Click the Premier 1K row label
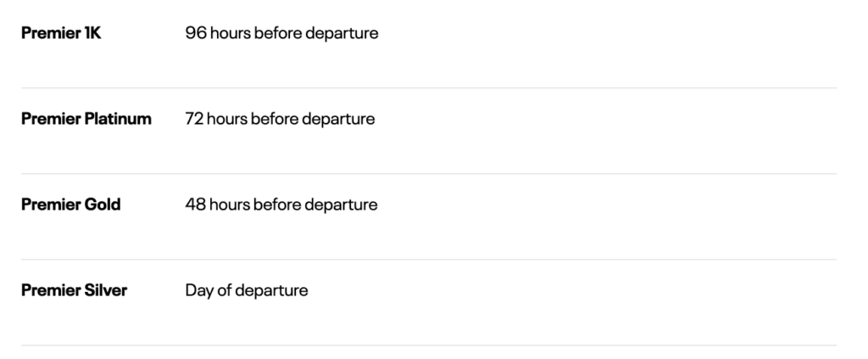This screenshot has height=359, width=868. (x=61, y=33)
